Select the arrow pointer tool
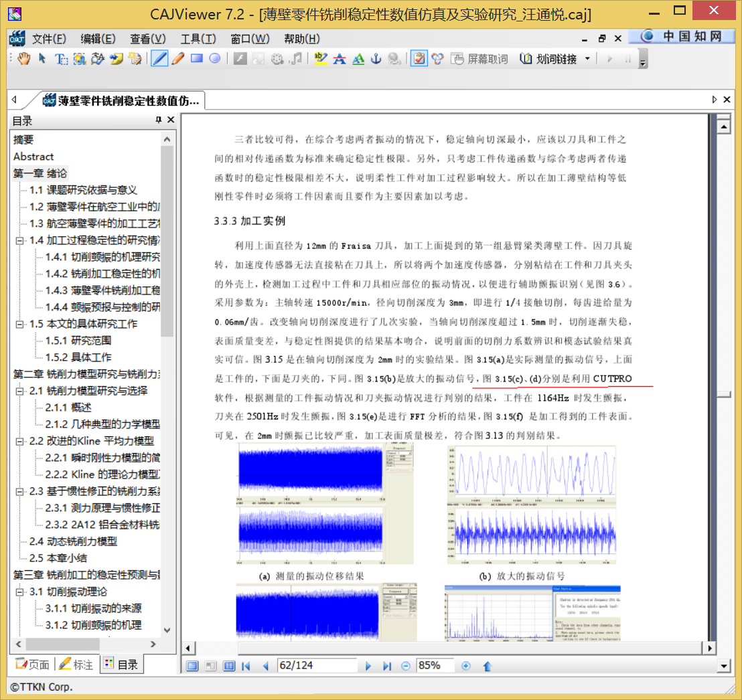The width and height of the screenshot is (742, 700). [x=43, y=59]
